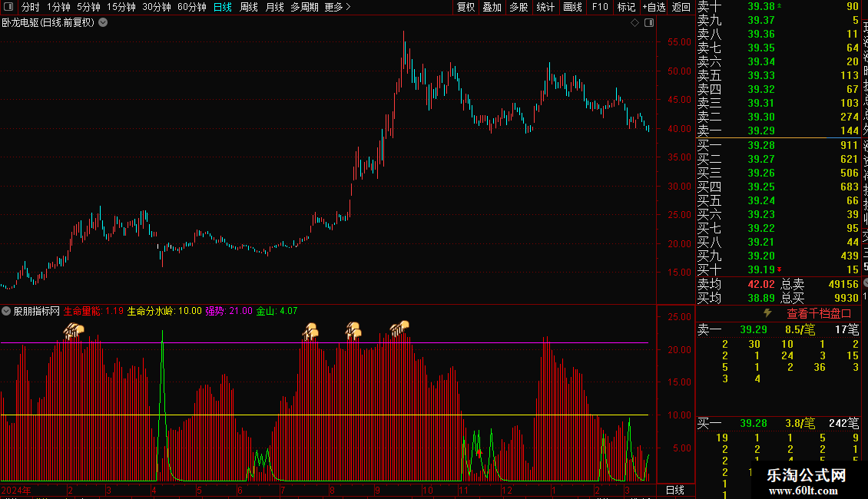Select the 5分钟 period tab
The image size is (868, 499).
[x=88, y=7]
